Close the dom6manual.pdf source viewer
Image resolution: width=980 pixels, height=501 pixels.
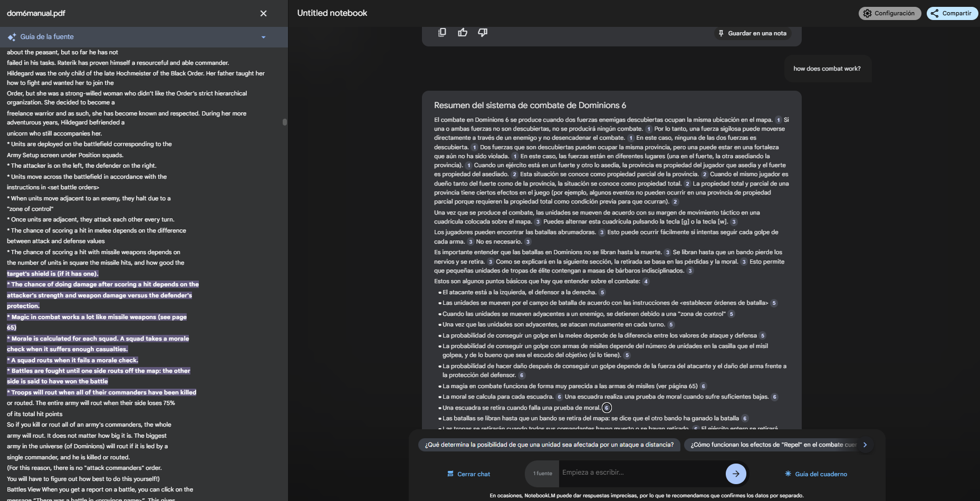tap(263, 13)
